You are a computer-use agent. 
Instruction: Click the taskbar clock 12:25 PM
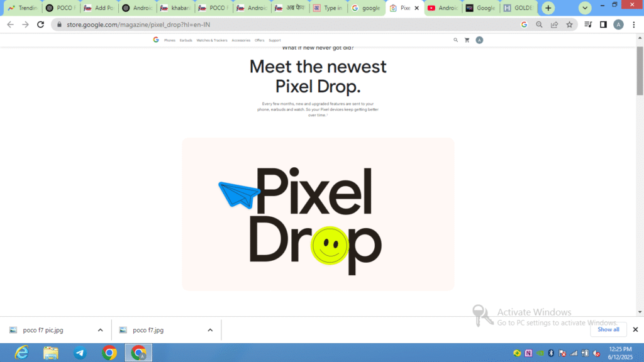tap(621, 349)
